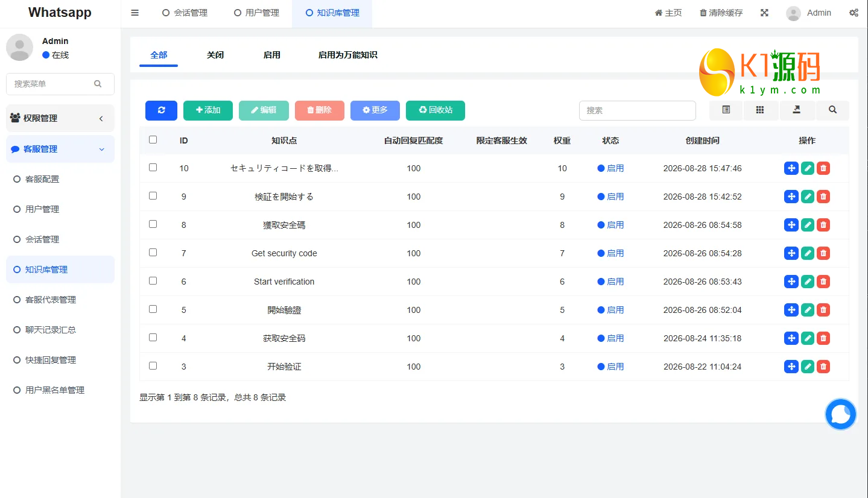This screenshot has width=868, height=498.
Task: Open the advanced search magnifier icon
Action: pos(832,110)
